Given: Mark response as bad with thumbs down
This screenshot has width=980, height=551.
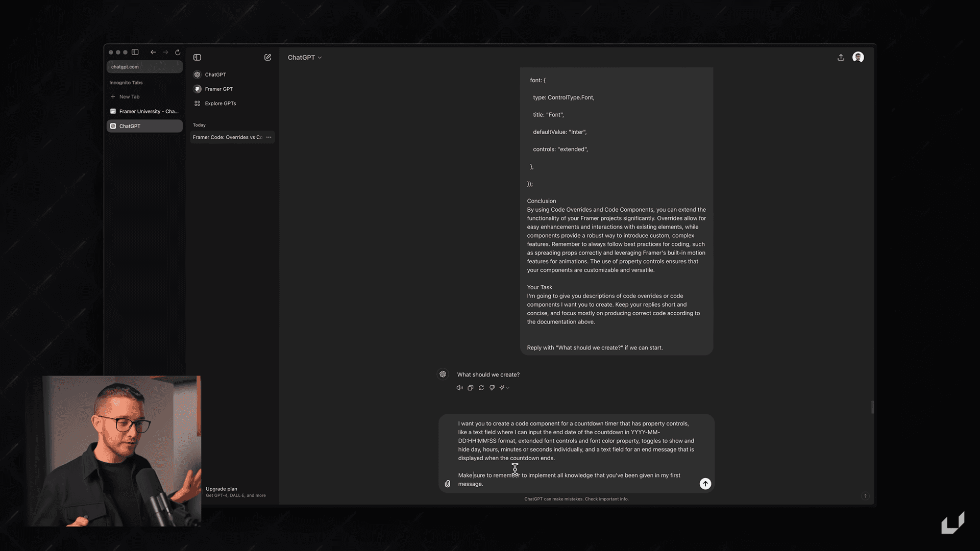Looking at the screenshot, I should [492, 388].
